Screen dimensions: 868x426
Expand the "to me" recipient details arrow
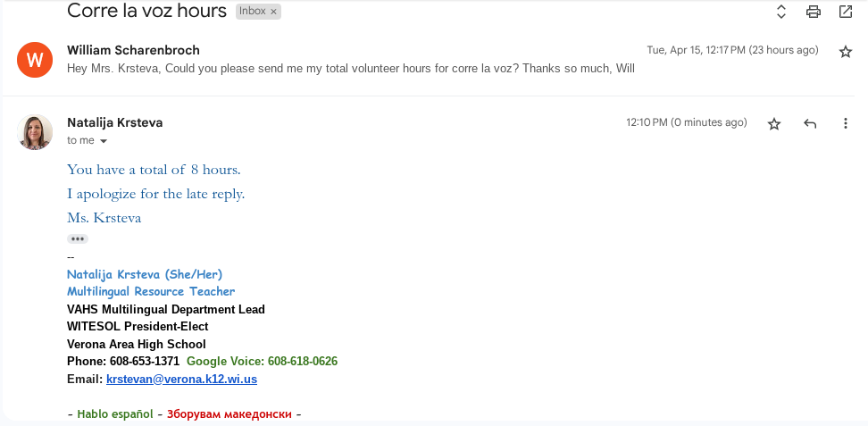point(104,141)
